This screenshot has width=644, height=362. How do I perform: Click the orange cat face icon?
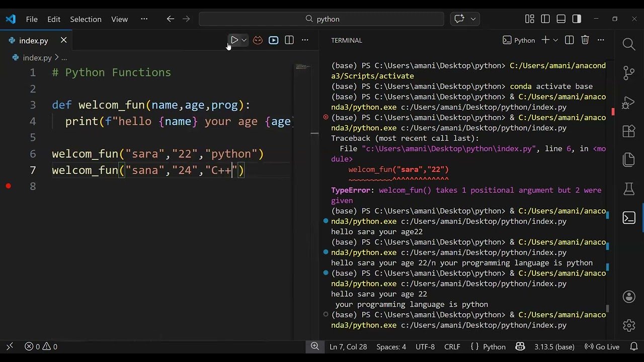tap(258, 40)
